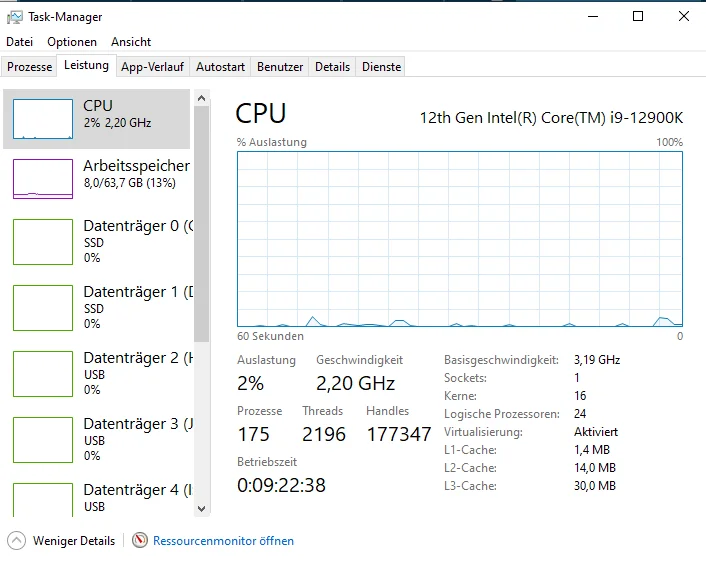The width and height of the screenshot is (706, 564).
Task: Open the Details tab
Action: pyautogui.click(x=332, y=67)
